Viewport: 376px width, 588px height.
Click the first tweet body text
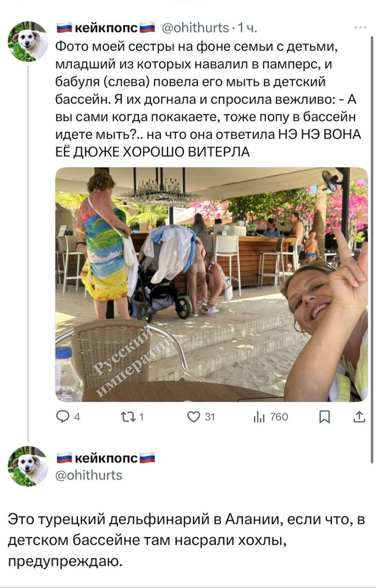click(208, 99)
